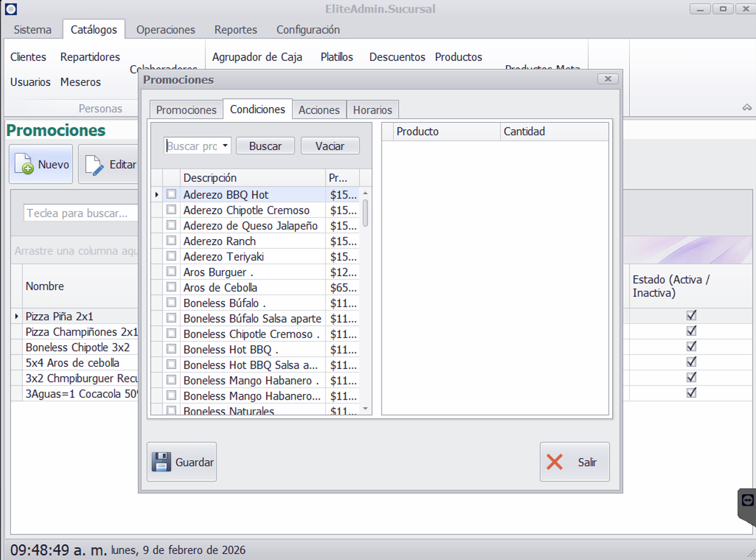Open the Horarios tab
This screenshot has height=560, width=756.
373,110
